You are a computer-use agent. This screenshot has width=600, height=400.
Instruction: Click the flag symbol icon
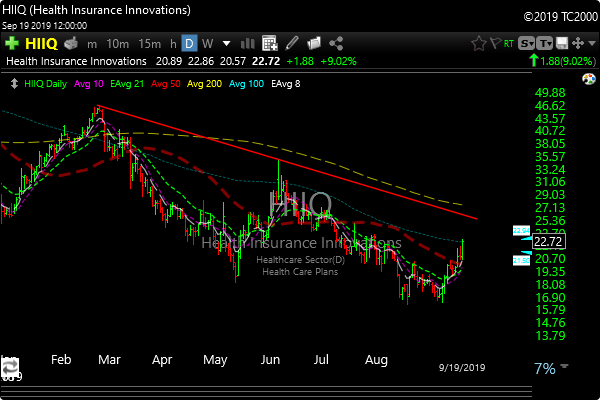coord(495,43)
